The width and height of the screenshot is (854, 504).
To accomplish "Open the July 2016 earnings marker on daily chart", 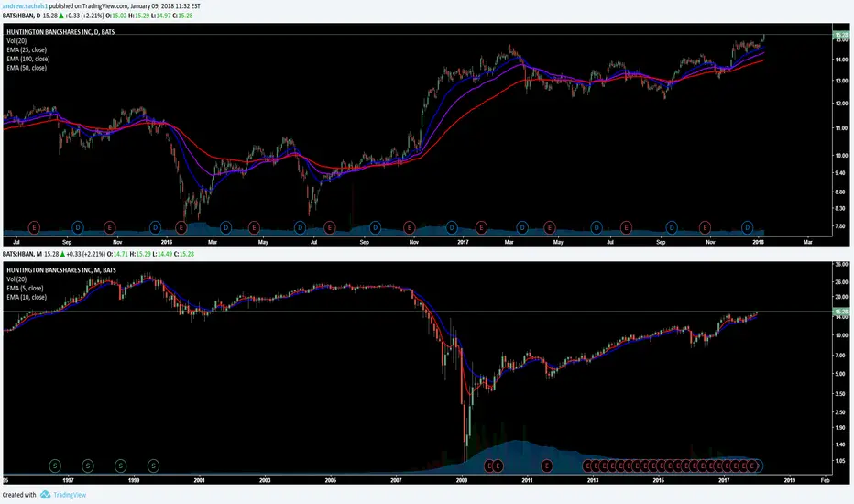I will tap(329, 227).
